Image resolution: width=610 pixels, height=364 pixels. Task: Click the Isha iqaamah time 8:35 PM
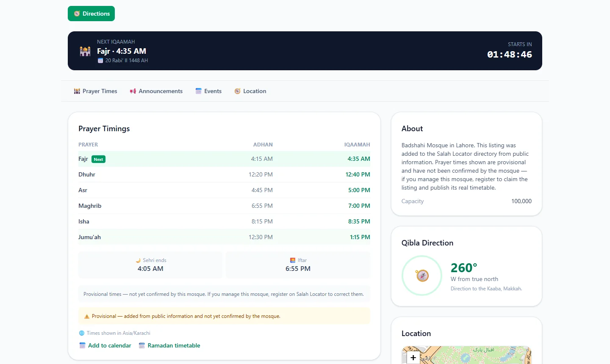[x=359, y=221]
